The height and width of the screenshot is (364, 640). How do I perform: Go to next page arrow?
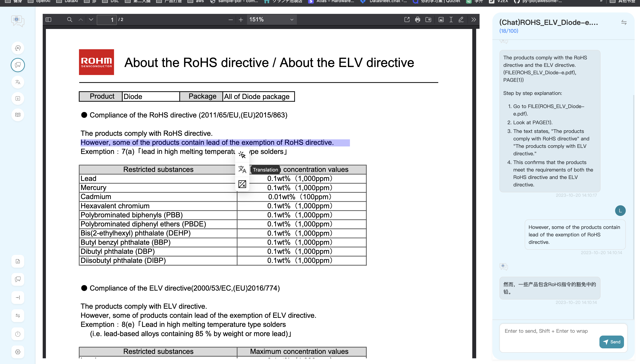pyautogui.click(x=91, y=20)
